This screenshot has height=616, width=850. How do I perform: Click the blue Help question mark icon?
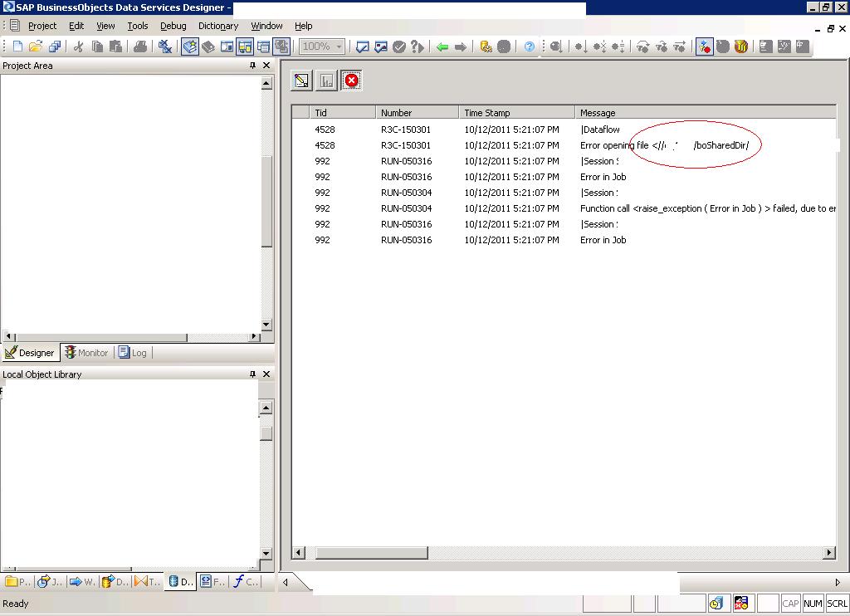529,46
